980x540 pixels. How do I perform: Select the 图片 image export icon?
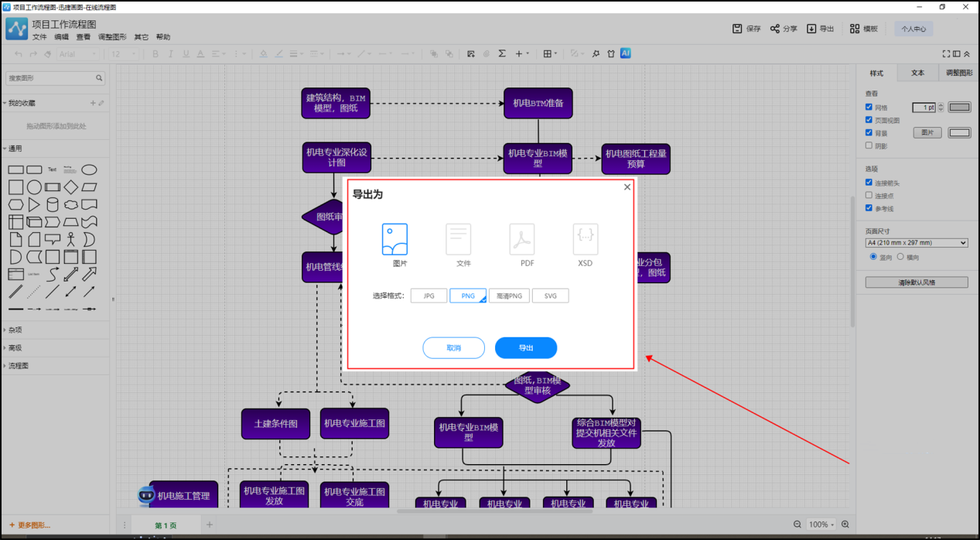pyautogui.click(x=394, y=240)
